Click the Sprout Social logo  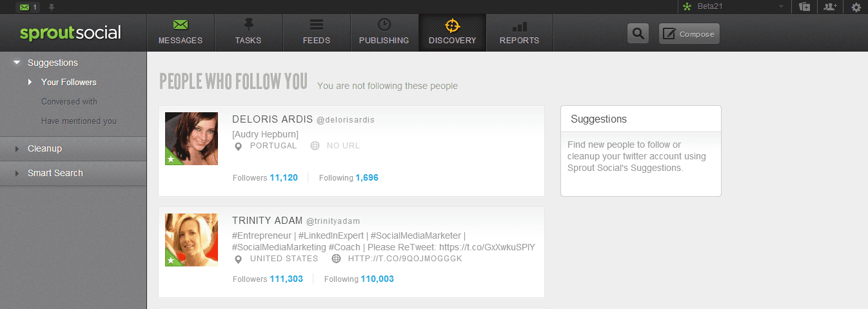(70, 33)
